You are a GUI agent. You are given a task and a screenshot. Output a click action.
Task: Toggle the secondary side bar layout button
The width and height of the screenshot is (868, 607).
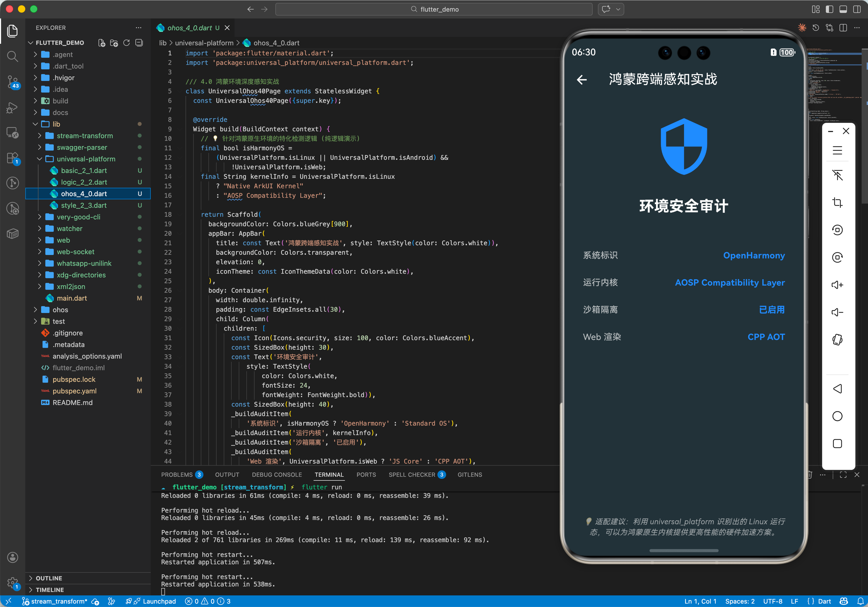tap(857, 9)
